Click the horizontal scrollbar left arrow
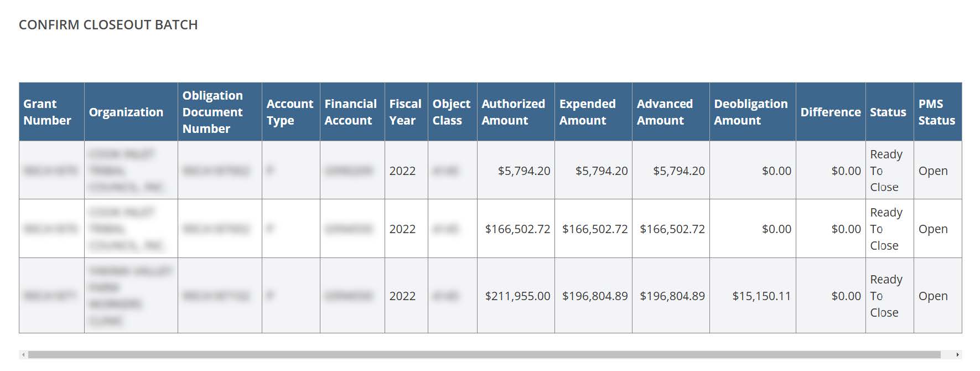Viewport: 980px width, 371px height. [22, 354]
